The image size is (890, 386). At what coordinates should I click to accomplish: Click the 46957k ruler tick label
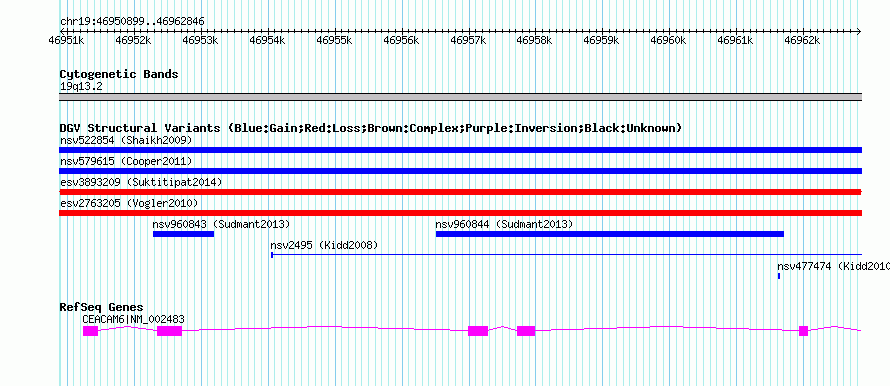[x=469, y=41]
